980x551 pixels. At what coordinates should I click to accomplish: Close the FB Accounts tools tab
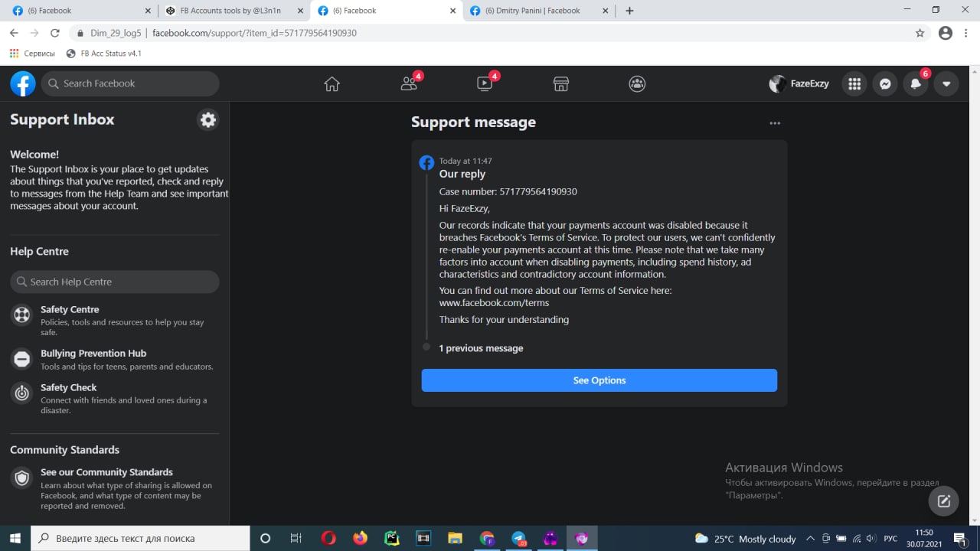click(x=300, y=11)
